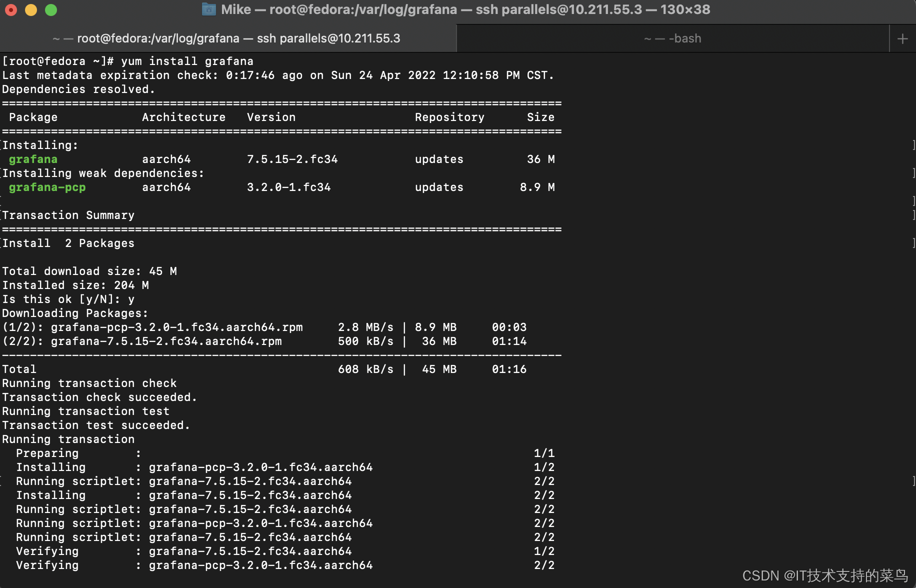916x588 pixels.
Task: Click 'Running transaction test' line
Action: click(x=85, y=411)
